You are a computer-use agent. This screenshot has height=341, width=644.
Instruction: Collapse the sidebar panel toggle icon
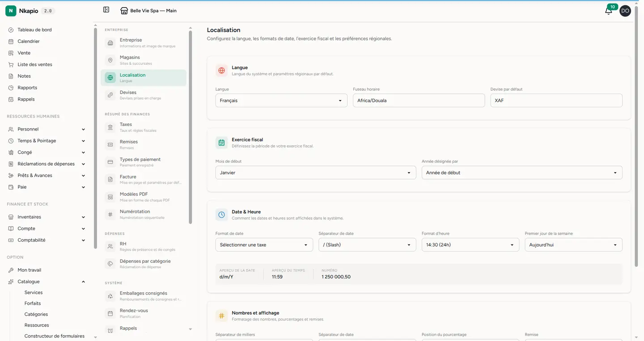106,10
